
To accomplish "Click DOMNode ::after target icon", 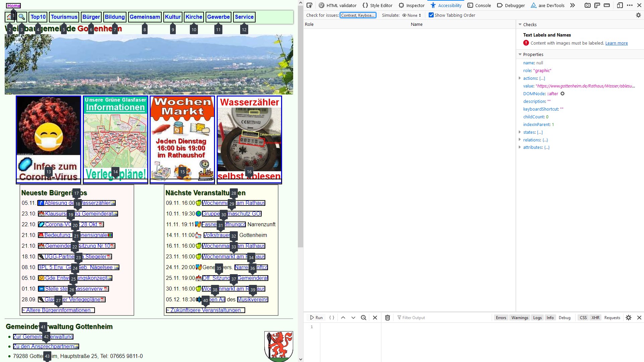I will point(562,94).
